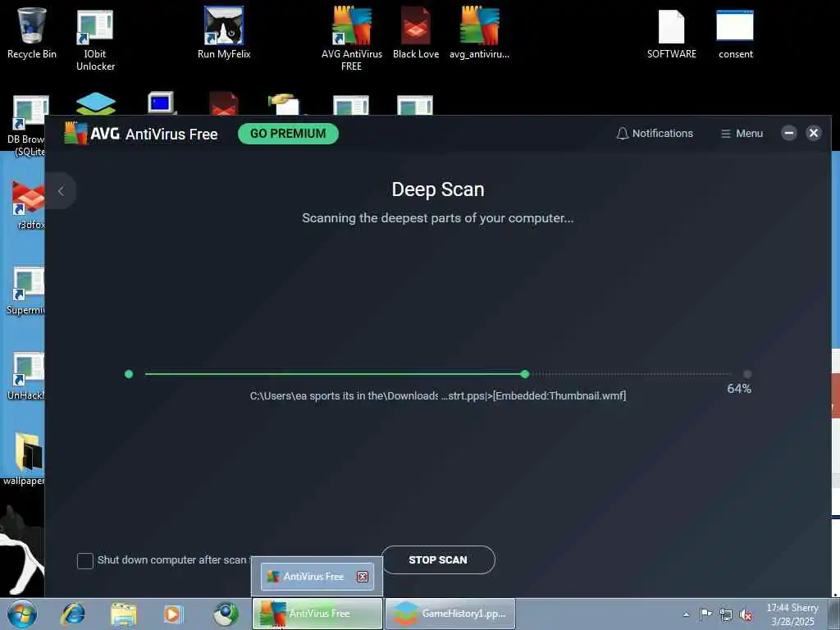Enable shut down computer after scan checkbox
The width and height of the screenshot is (840, 630).
[85, 561]
